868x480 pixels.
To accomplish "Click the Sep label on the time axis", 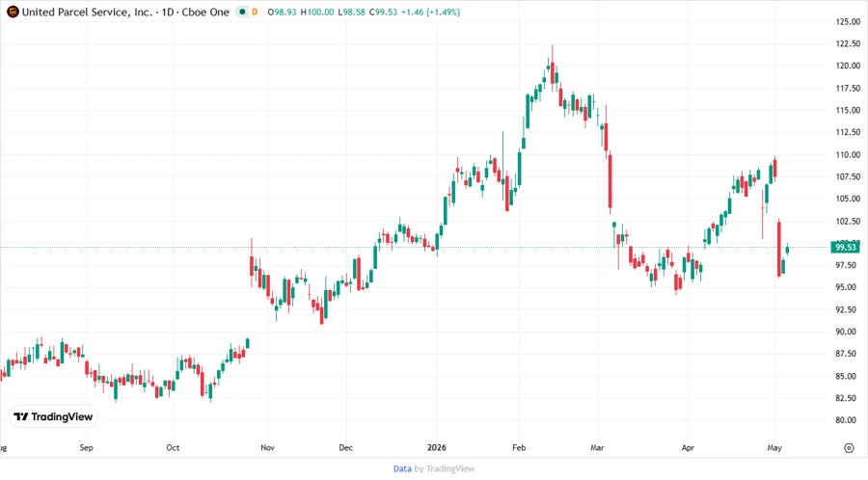I will pos(87,448).
